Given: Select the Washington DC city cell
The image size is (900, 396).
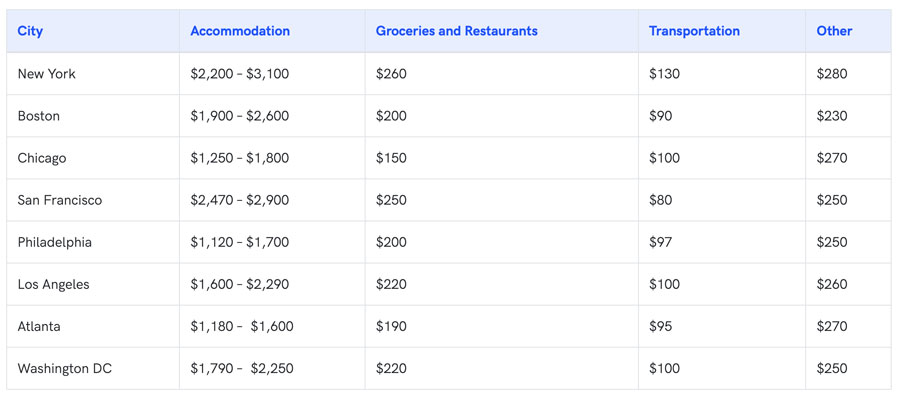Looking at the screenshot, I should click(x=65, y=368).
